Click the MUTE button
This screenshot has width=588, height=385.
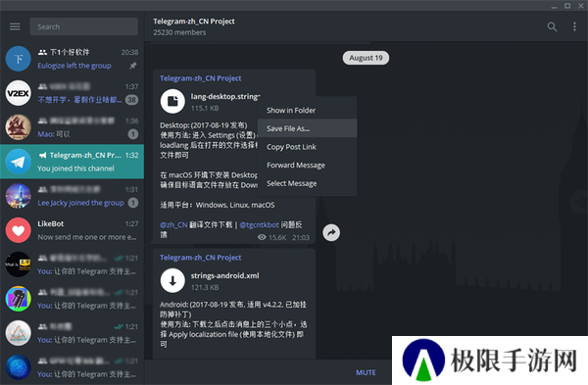coord(366,372)
